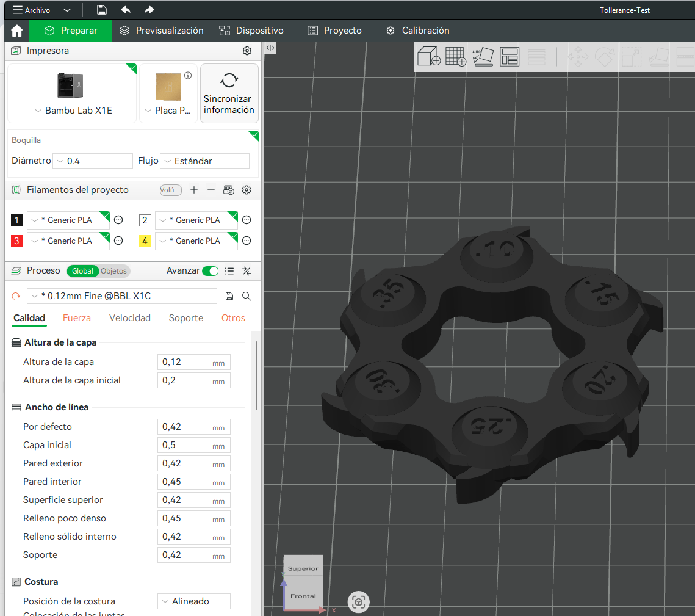This screenshot has height=616, width=695.
Task: Edit filament 3 preset options icon
Action: [118, 241]
